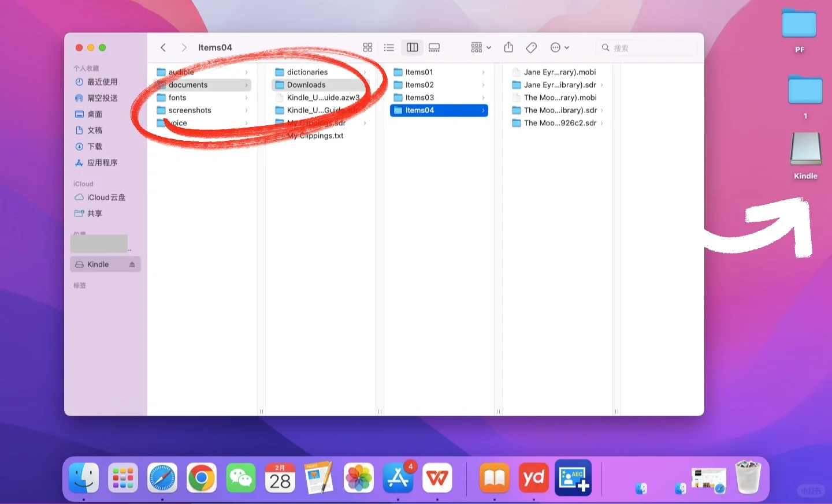This screenshot has height=504, width=832.
Task: Open Photos from the Dock
Action: coord(359,478)
